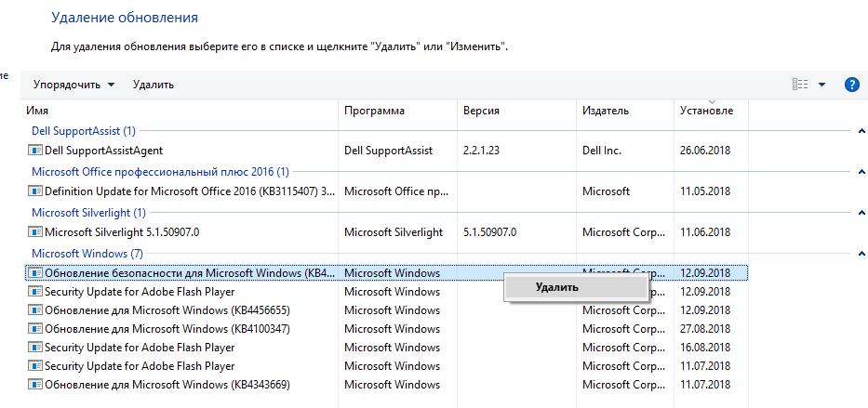Click the Microsoft Silverlight 5.1.50907.0 item icon

pos(34,232)
